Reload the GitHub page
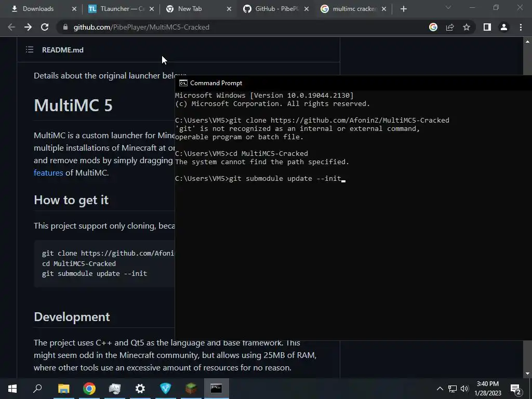The width and height of the screenshot is (532, 399). pyautogui.click(x=45, y=27)
